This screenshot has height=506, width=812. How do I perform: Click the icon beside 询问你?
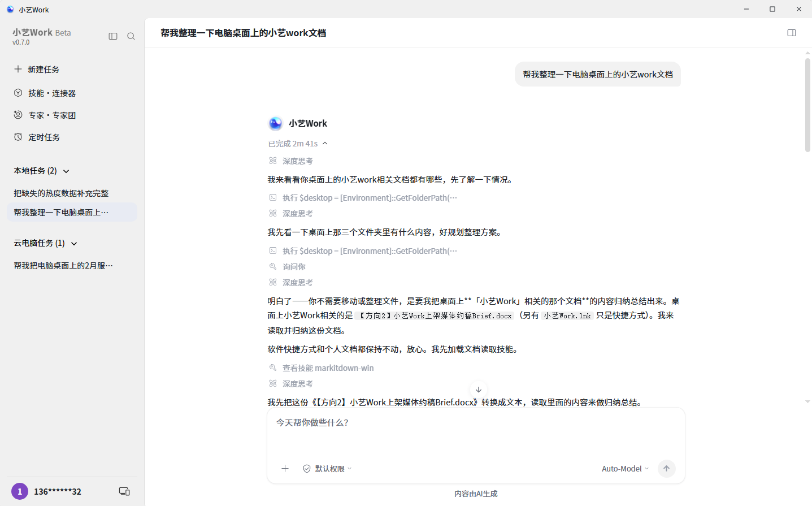coord(273,266)
